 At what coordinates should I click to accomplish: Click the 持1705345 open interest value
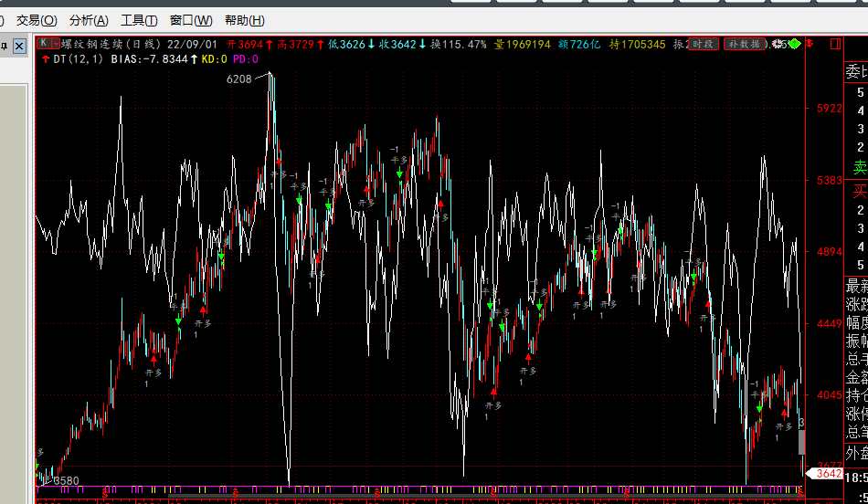tap(637, 44)
